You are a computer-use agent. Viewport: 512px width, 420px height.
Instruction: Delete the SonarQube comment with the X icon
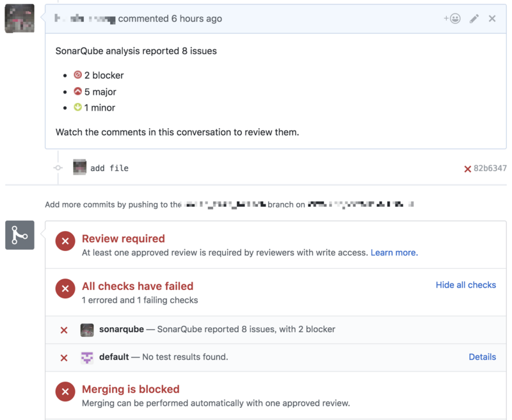pos(492,19)
